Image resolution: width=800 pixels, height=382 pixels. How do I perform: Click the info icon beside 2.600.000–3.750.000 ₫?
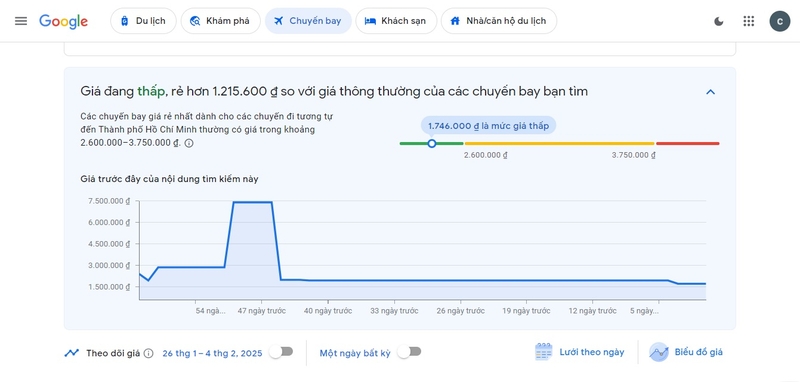pos(189,143)
